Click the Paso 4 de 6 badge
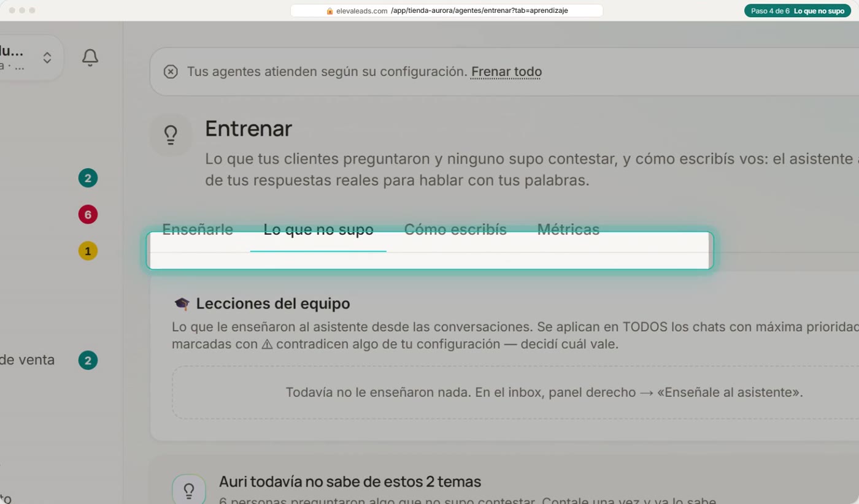This screenshot has width=859, height=504. click(798, 11)
